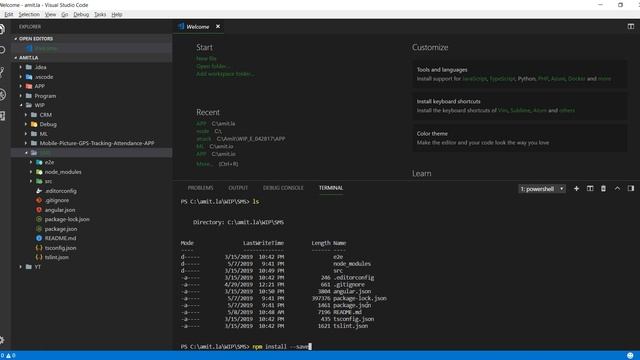Click the terminal command line 'npm install --save'
The image size is (640, 360).
coord(282,347)
